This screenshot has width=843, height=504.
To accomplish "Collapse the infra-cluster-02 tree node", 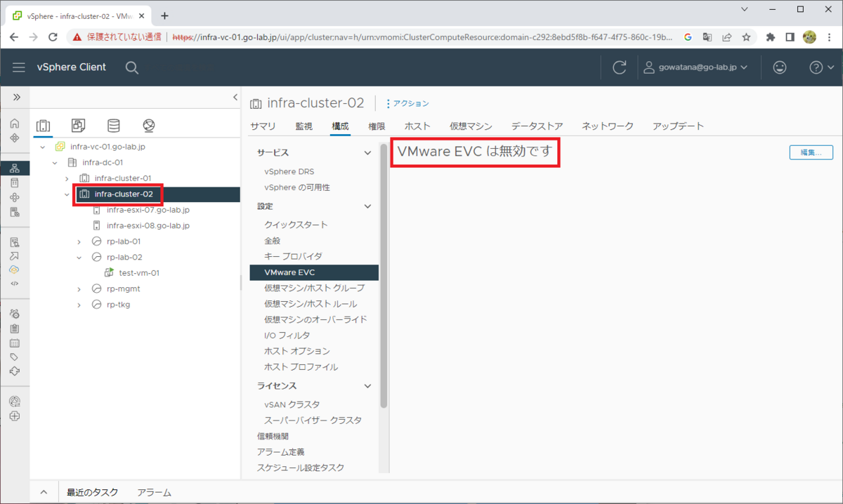I will [67, 194].
